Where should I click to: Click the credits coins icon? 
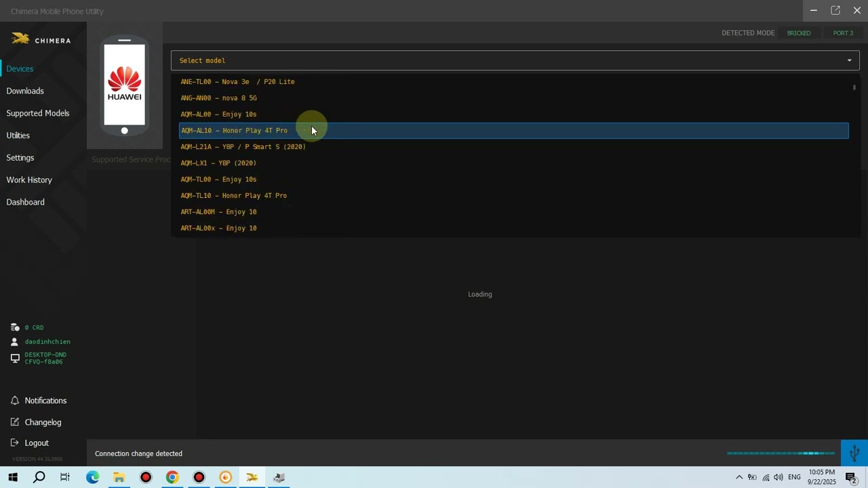tap(15, 327)
